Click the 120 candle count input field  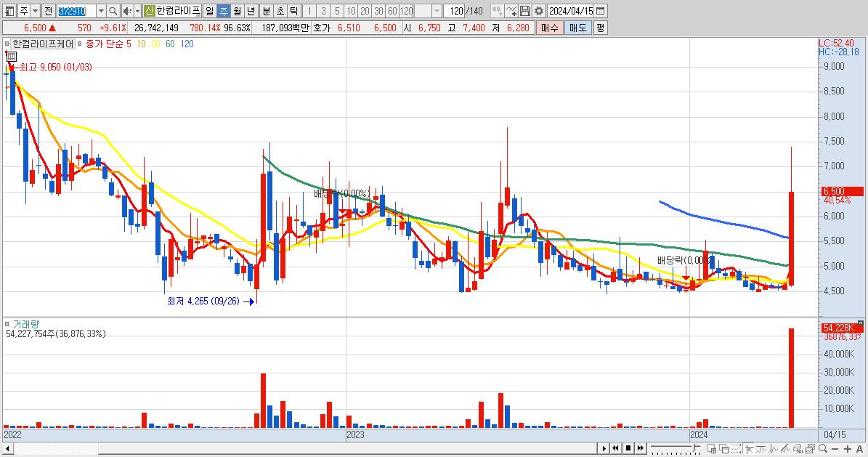coord(454,11)
